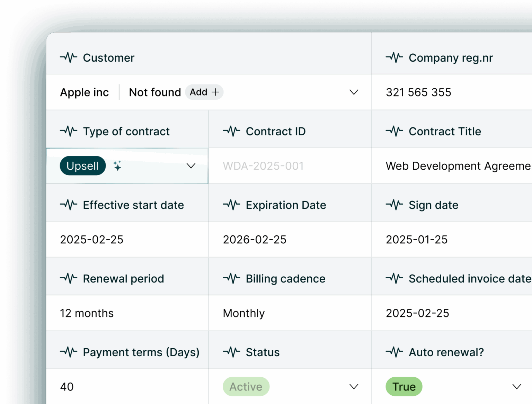
Task: Click the waveform icon beside Contract Title
Action: tap(395, 131)
